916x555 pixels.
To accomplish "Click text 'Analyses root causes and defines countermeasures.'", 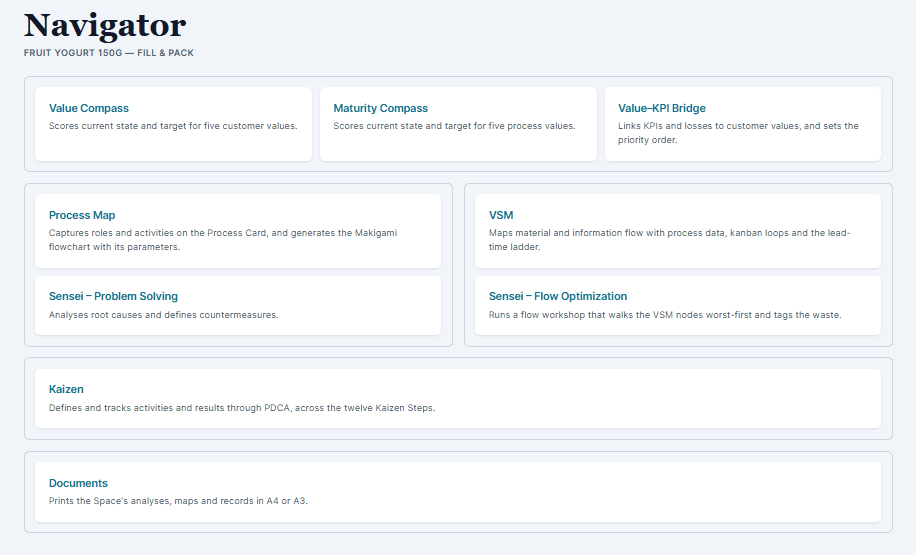I will [x=164, y=315].
